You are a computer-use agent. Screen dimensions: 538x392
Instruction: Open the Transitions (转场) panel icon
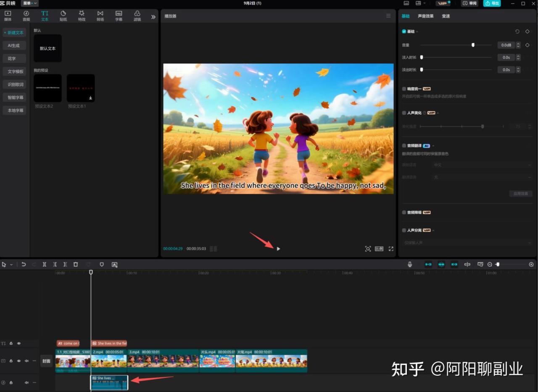[100, 16]
